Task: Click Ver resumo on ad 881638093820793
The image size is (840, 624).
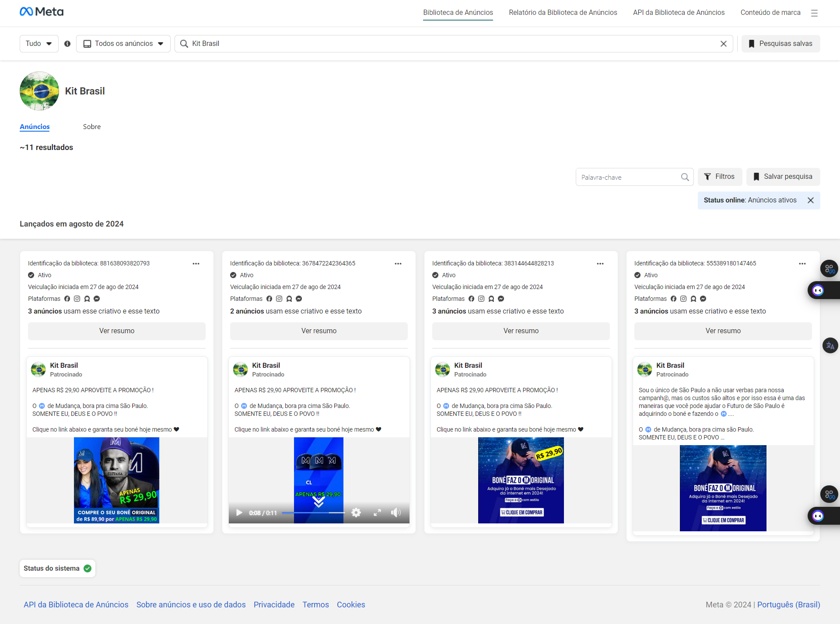Action: click(x=117, y=331)
